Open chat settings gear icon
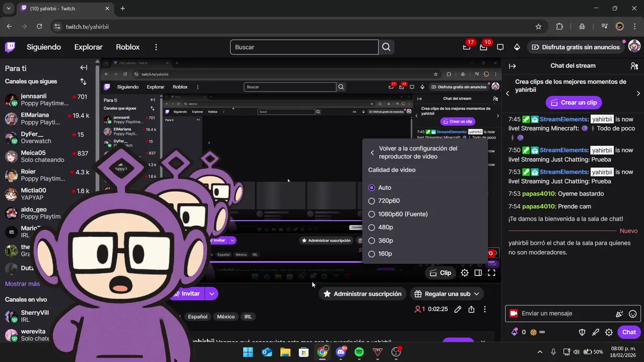Viewport: 644px width, 362px height. 609,332
